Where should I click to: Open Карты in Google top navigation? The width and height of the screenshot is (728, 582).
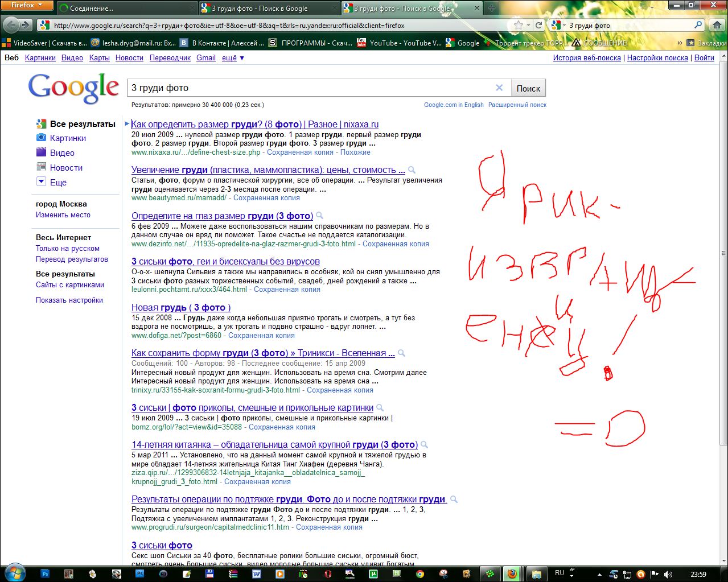coord(99,57)
